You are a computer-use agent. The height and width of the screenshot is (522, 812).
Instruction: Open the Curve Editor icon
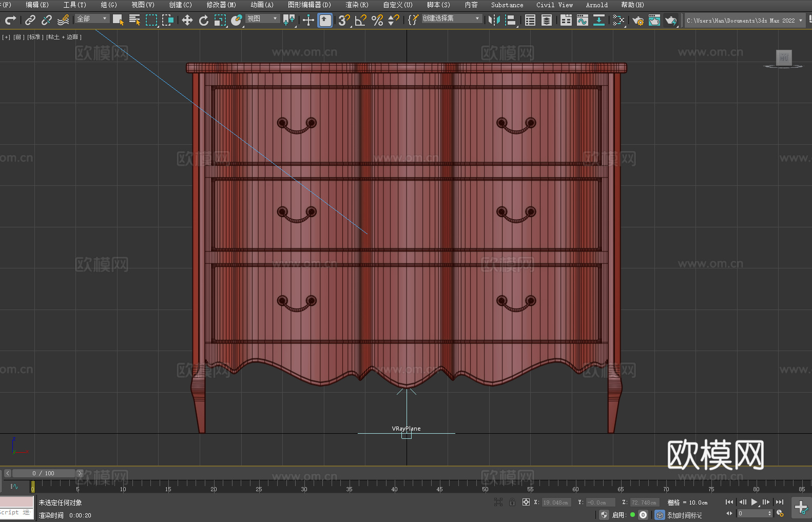[x=583, y=20]
